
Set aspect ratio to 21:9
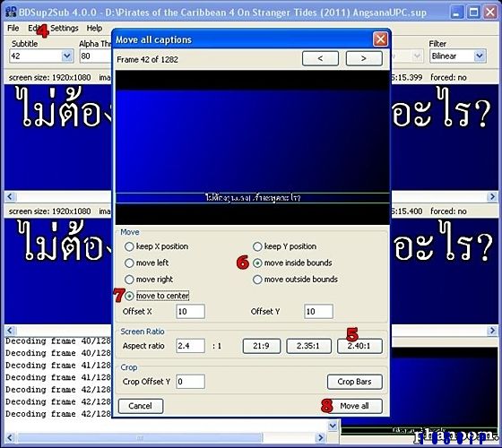point(262,346)
